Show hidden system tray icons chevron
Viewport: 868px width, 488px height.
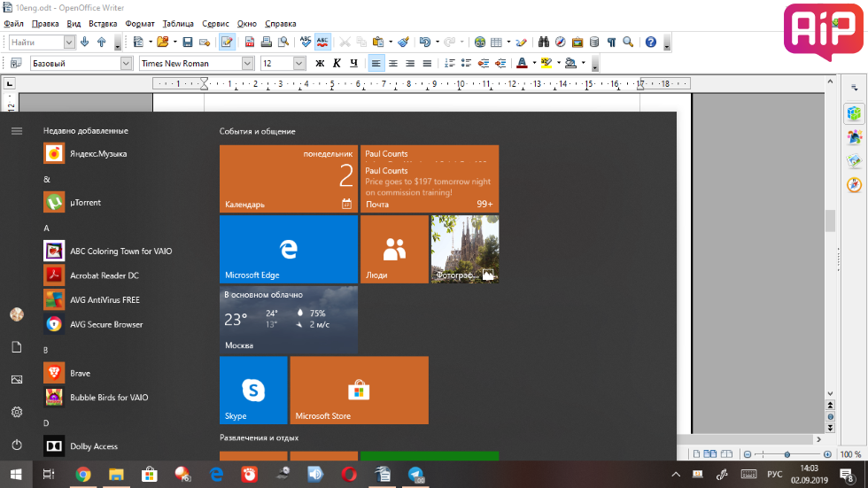coord(676,474)
